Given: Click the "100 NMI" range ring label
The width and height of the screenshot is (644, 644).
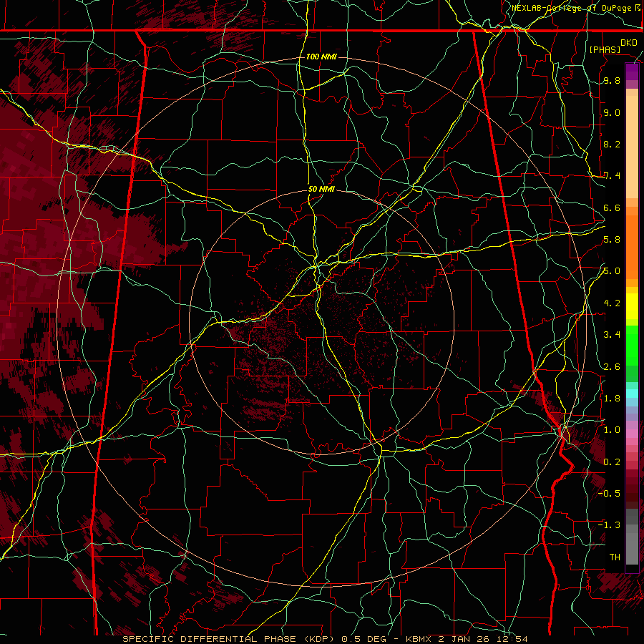Looking at the screenshot, I should 321,57.
